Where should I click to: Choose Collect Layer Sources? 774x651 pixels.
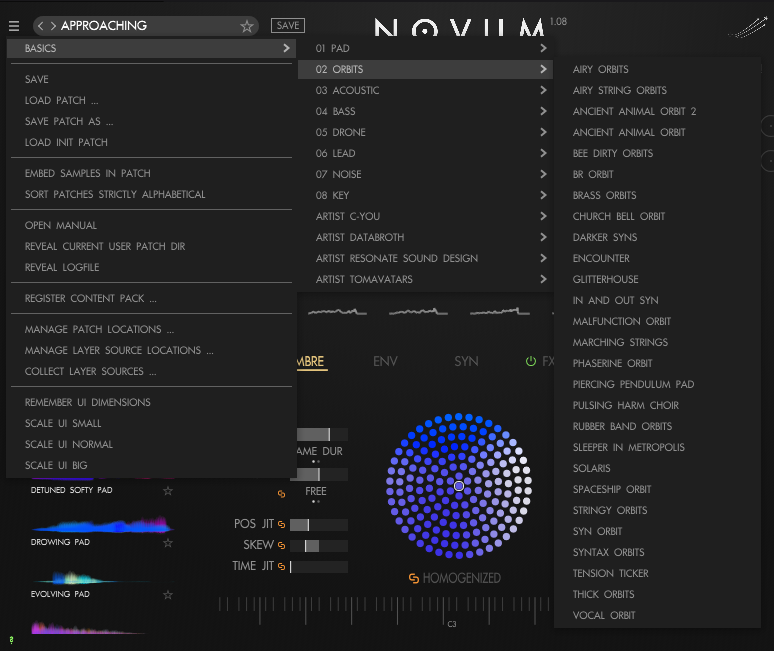[x=151, y=371]
